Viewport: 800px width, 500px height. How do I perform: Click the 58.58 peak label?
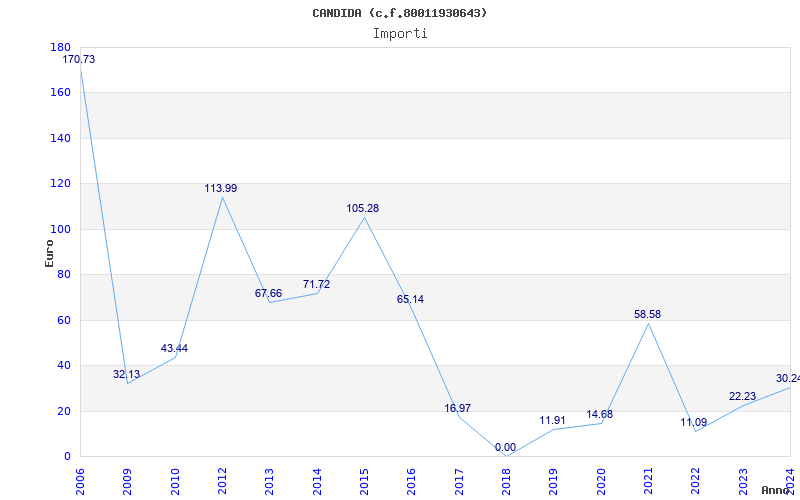(647, 314)
